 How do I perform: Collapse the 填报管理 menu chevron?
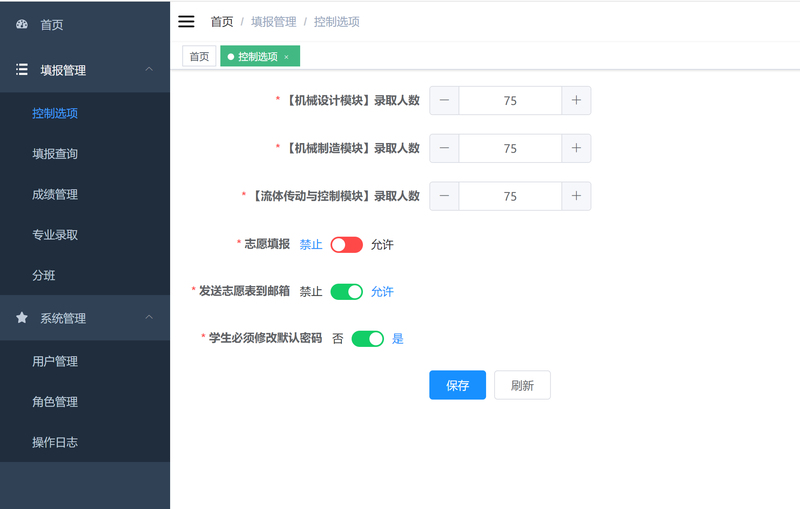point(149,69)
